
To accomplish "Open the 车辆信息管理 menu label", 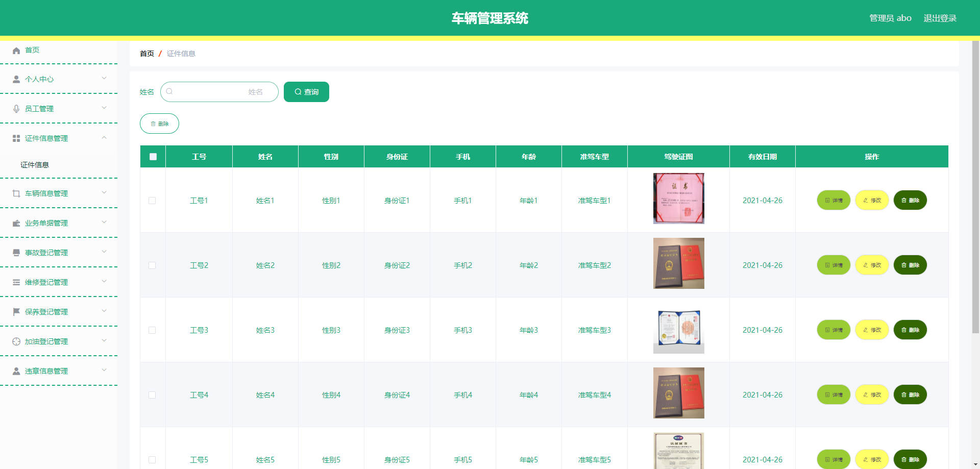I will click(x=46, y=193).
